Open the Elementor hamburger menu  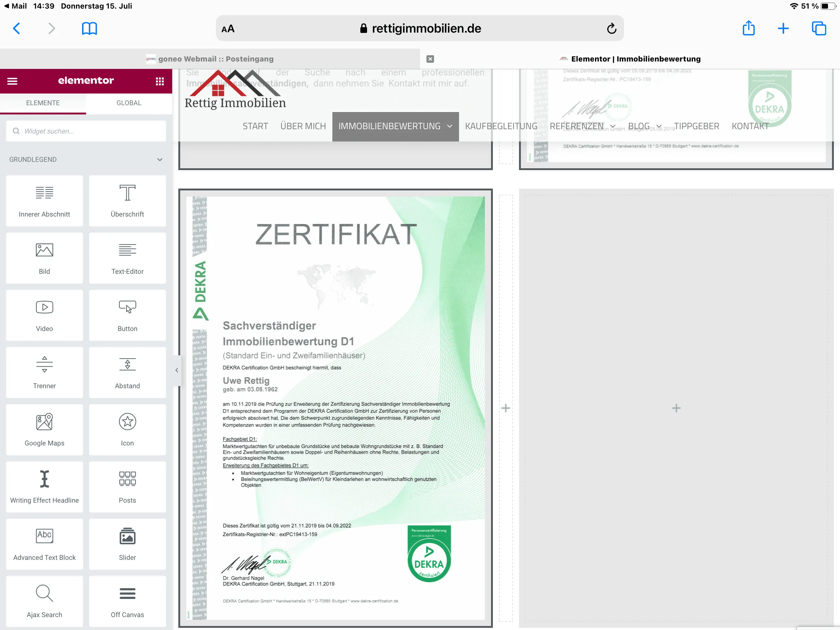tap(12, 81)
